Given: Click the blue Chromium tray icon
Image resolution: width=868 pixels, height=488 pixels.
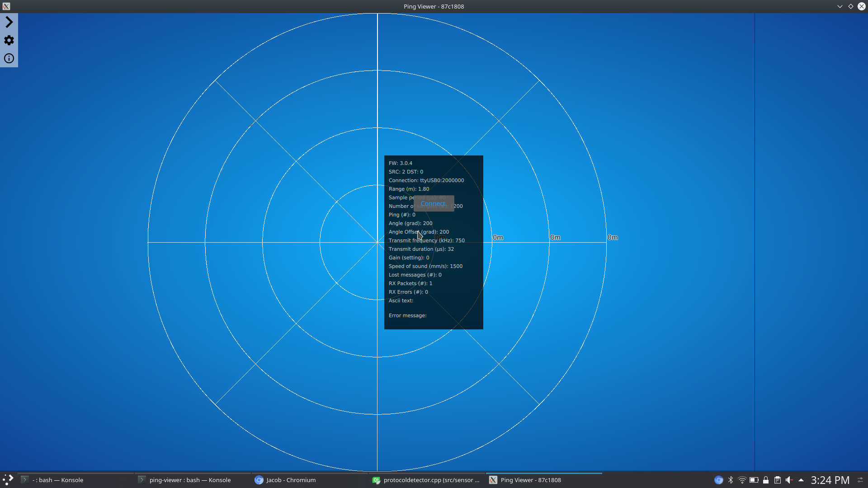Looking at the screenshot, I should [718, 480].
